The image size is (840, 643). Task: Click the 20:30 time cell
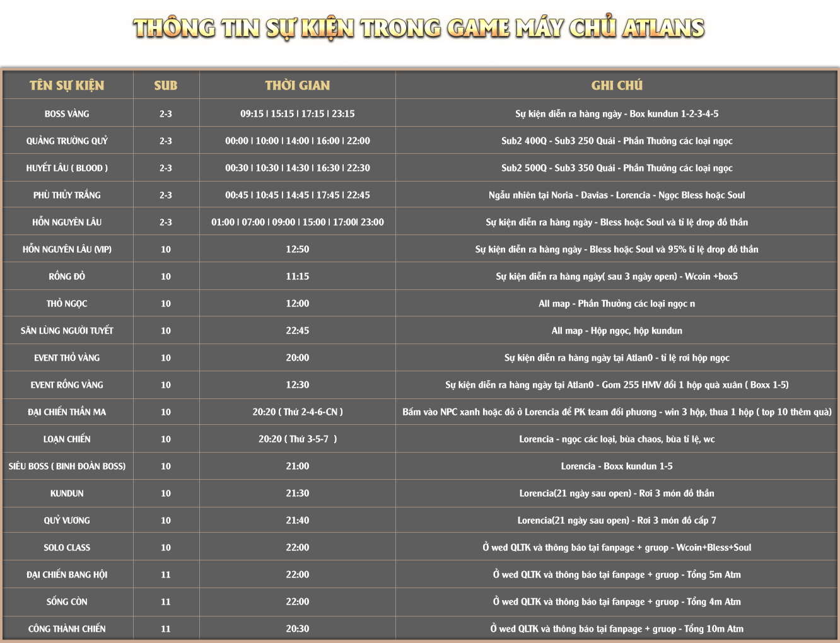pyautogui.click(x=298, y=629)
